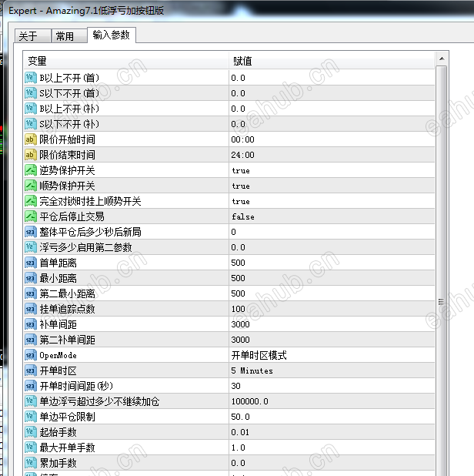This screenshot has width=474, height=476.
Task: Click the string icon for 限价开始时间
Action: (x=30, y=139)
